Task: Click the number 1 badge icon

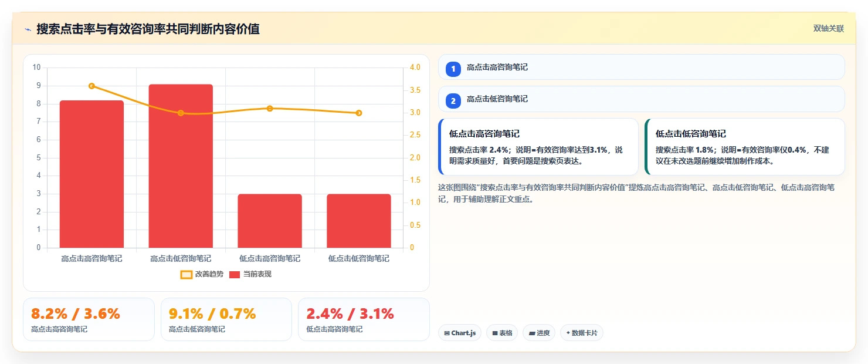Action: coord(453,69)
